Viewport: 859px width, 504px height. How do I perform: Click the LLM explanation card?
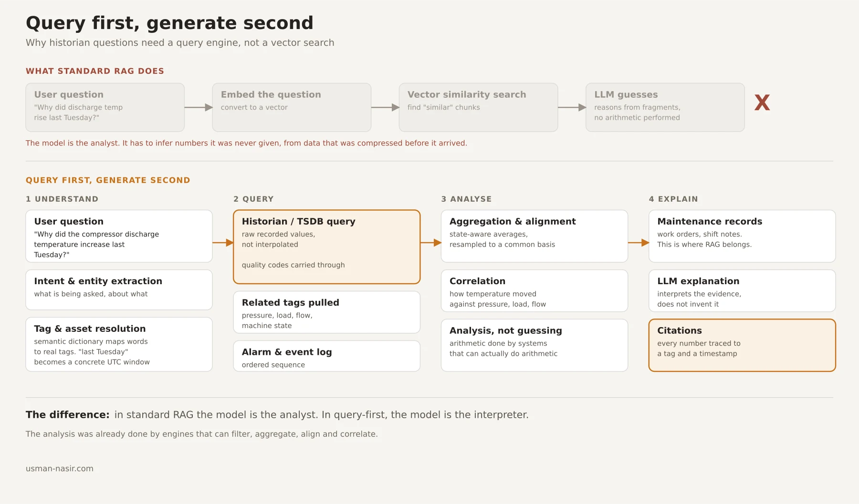[x=742, y=291]
